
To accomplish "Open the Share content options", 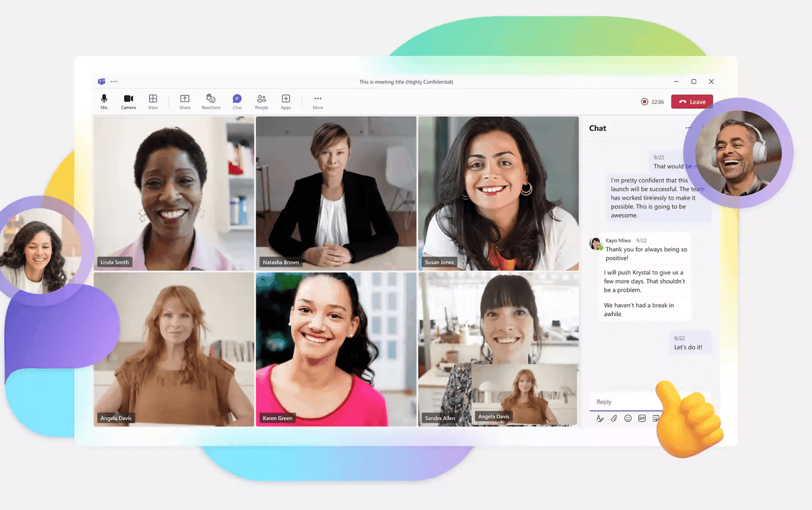I will (x=185, y=100).
